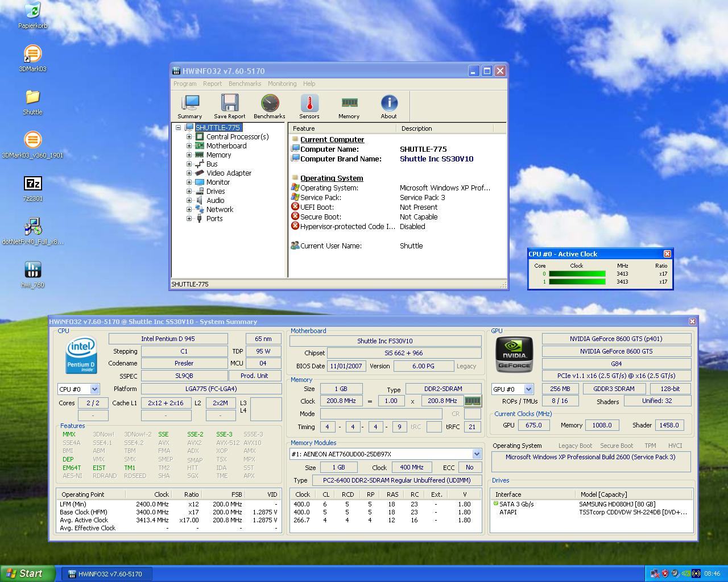728x582 pixels.
Task: Open the GPU #0 dropdown
Action: point(528,389)
